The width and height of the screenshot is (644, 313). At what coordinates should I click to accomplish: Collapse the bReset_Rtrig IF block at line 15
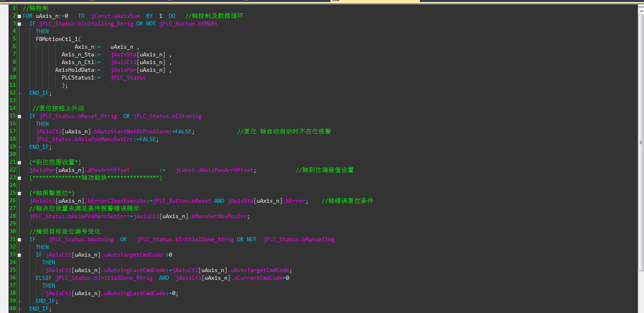pos(19,116)
